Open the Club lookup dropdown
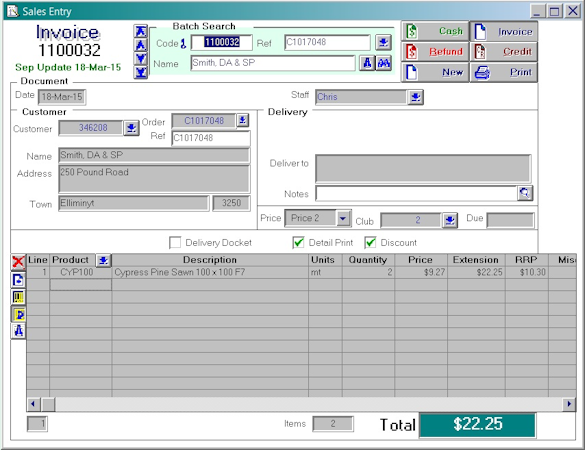This screenshot has width=585, height=450. point(450,221)
